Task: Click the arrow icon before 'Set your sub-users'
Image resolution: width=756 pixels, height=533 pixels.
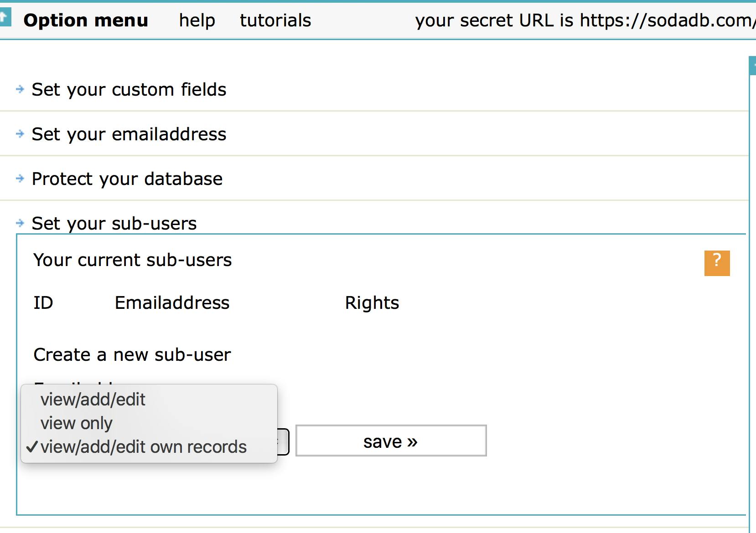Action: click(x=20, y=223)
